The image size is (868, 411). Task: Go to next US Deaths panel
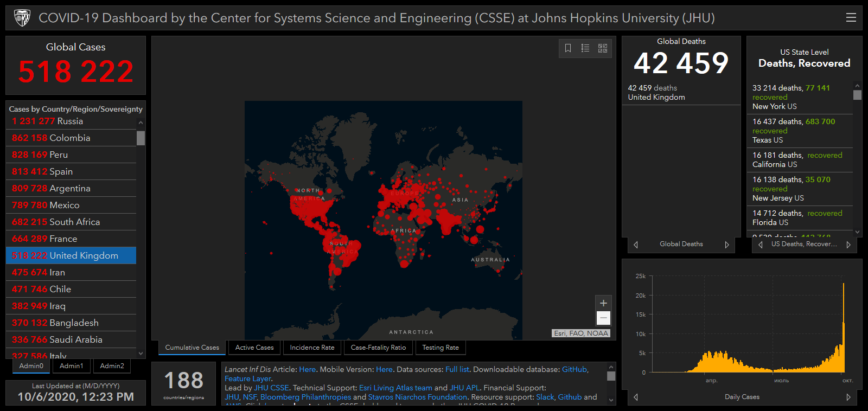click(x=848, y=245)
